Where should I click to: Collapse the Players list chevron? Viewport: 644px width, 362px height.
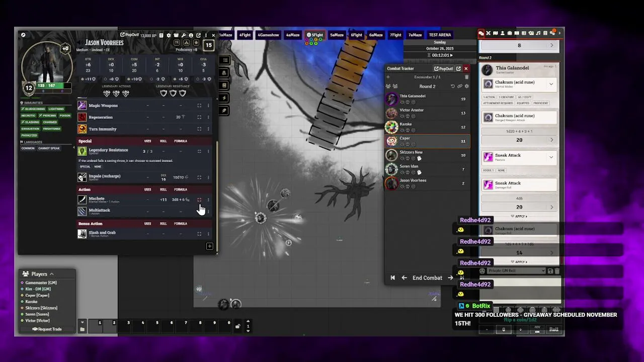51,274
